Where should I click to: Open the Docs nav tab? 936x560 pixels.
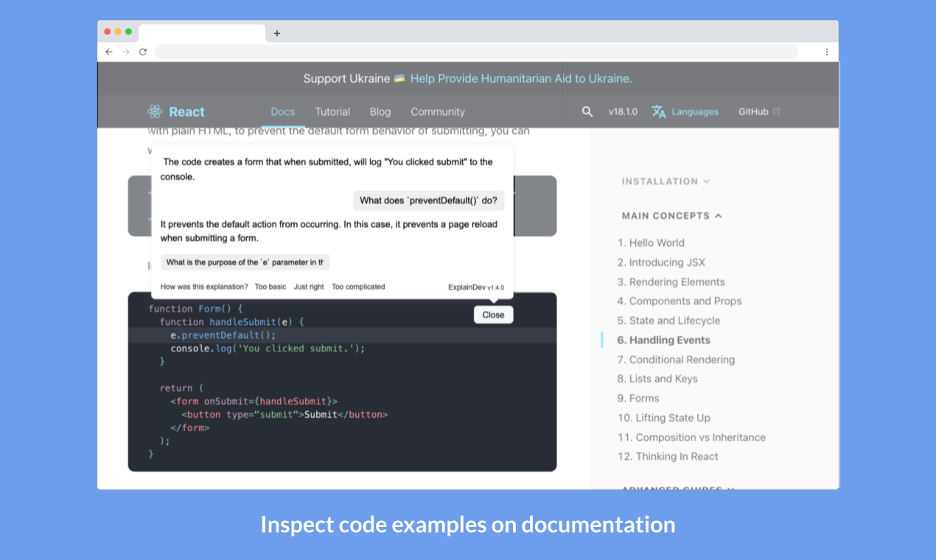[x=283, y=111]
